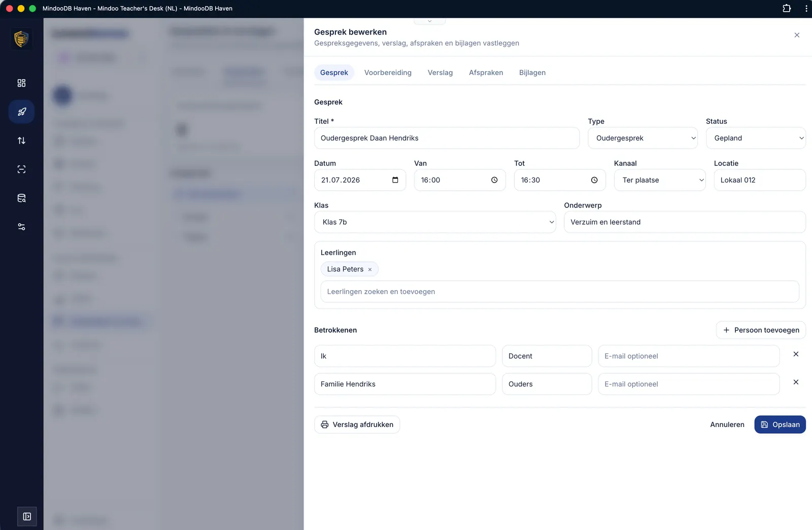This screenshot has width=812, height=530.
Task: Click the Locatie field Lokaal 012
Action: tap(760, 180)
